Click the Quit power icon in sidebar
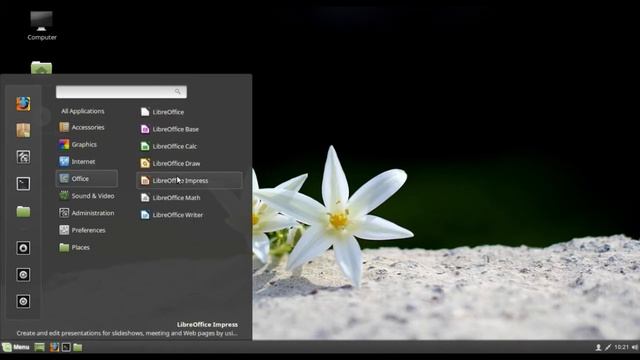This screenshot has width=640, height=360. click(x=23, y=301)
